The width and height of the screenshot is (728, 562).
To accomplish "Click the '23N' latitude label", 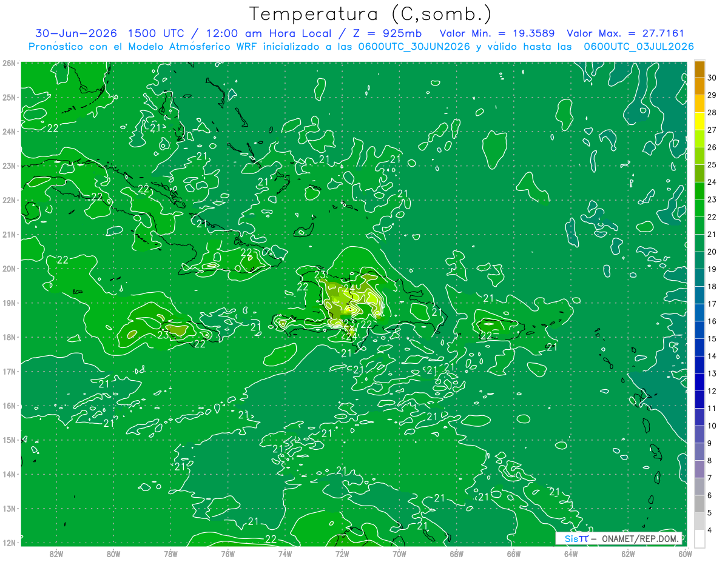I will [x=9, y=166].
